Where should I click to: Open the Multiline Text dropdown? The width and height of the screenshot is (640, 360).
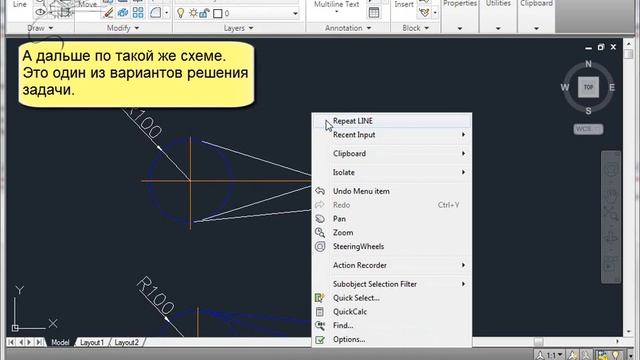tap(337, 12)
